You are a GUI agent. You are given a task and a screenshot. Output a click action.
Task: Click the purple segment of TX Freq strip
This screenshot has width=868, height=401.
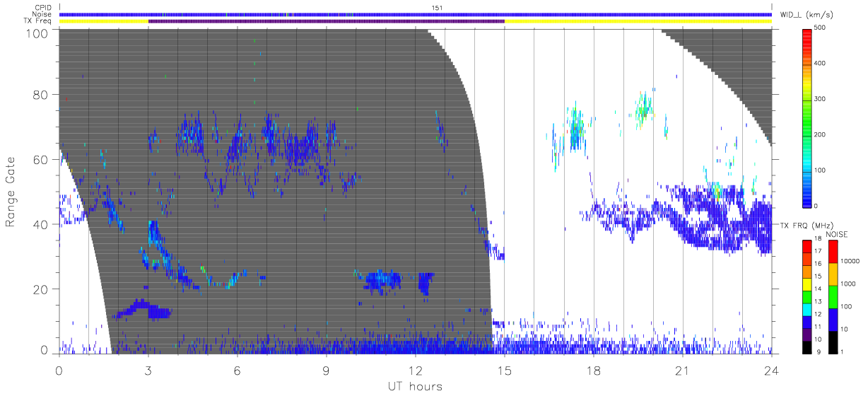pos(327,21)
